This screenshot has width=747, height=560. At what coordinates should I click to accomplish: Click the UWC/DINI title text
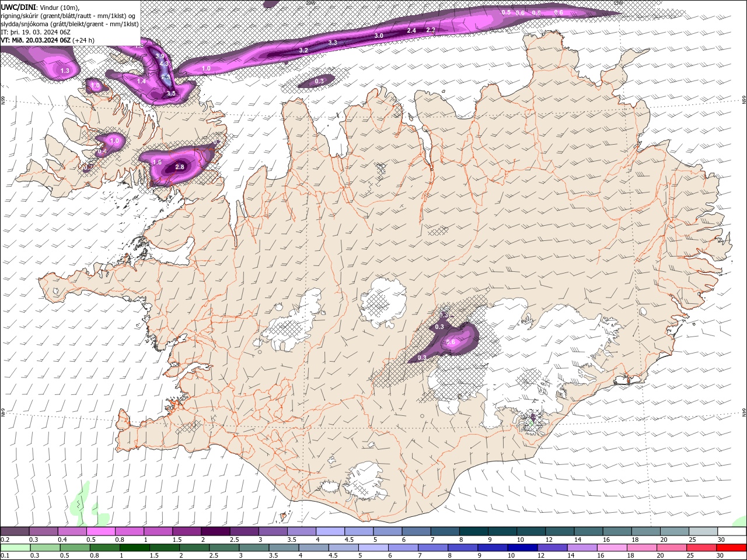(x=19, y=6)
